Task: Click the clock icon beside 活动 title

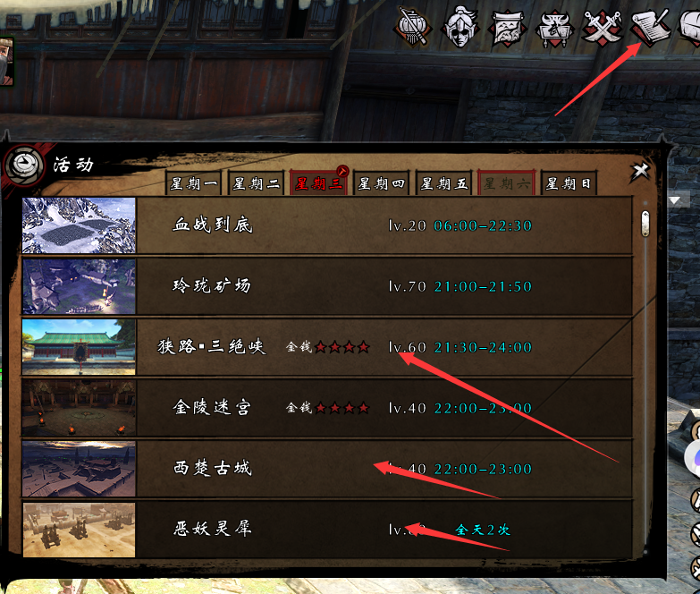Action: click(24, 165)
